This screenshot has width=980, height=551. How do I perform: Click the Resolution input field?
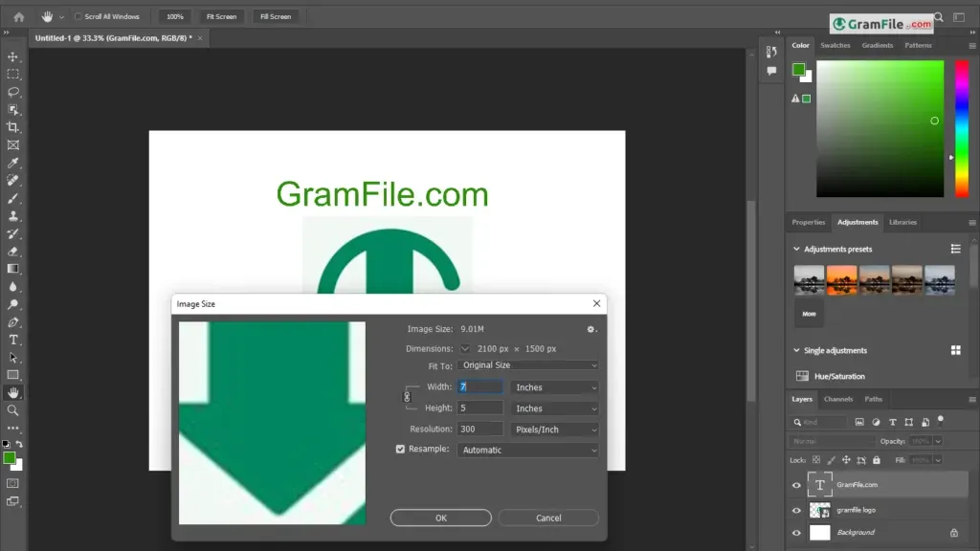(480, 430)
